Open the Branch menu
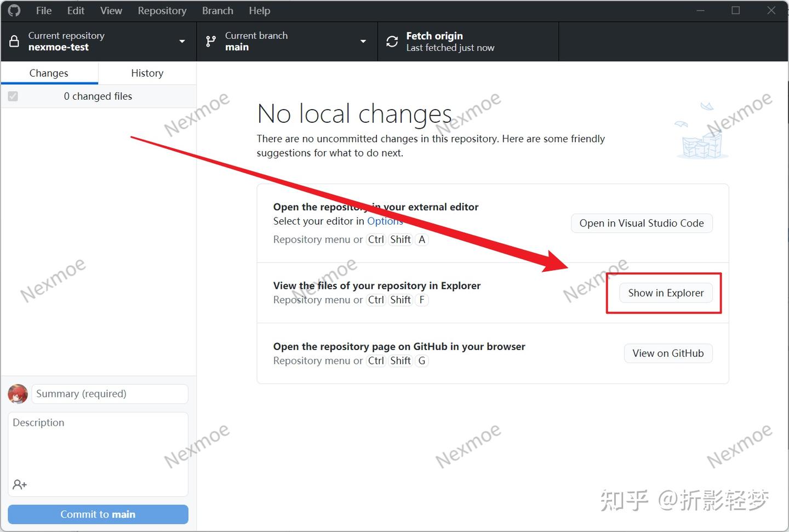This screenshot has height=532, width=789. point(217,10)
